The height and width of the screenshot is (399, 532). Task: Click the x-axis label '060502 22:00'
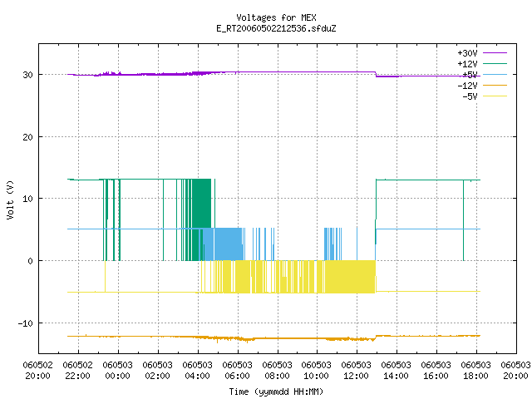pyautogui.click(x=77, y=371)
